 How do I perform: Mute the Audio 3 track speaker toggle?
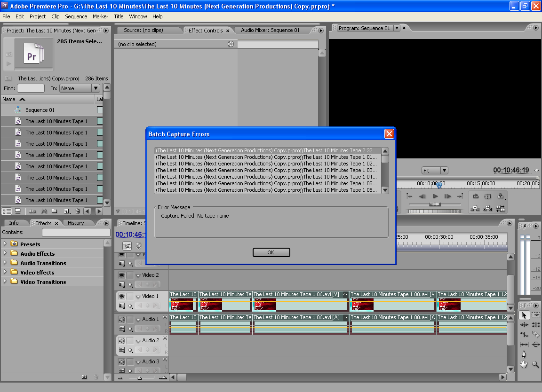[x=121, y=361]
